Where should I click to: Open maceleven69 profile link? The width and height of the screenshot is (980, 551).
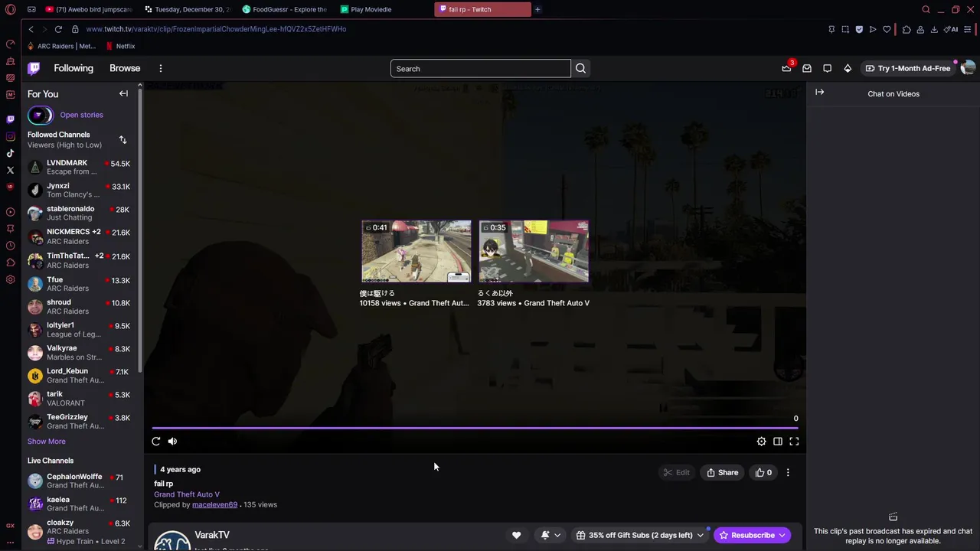click(x=214, y=505)
